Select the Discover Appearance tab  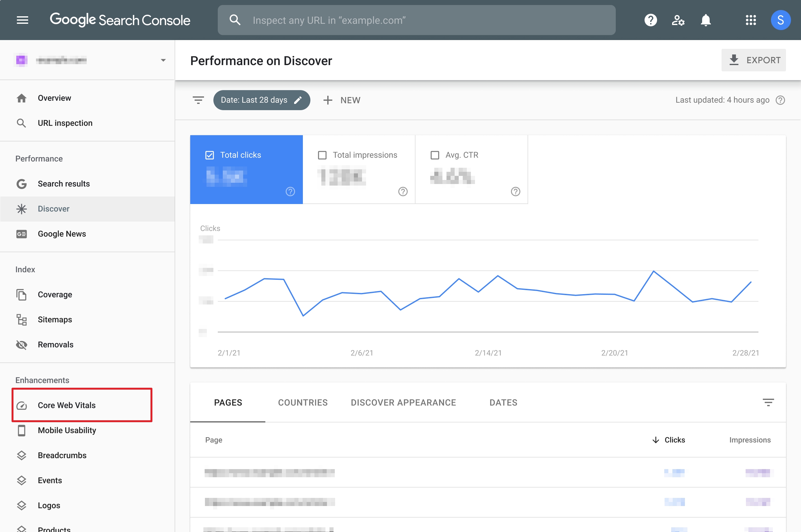403,402
